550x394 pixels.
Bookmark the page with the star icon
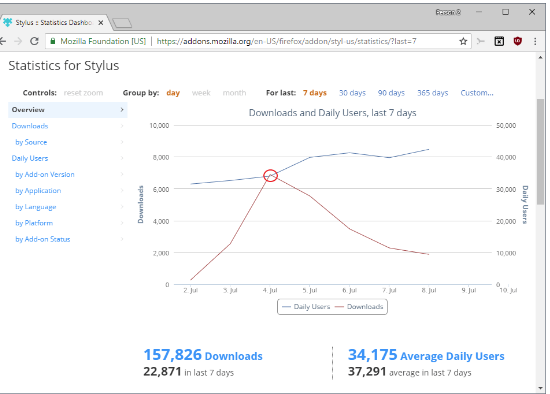click(x=463, y=41)
